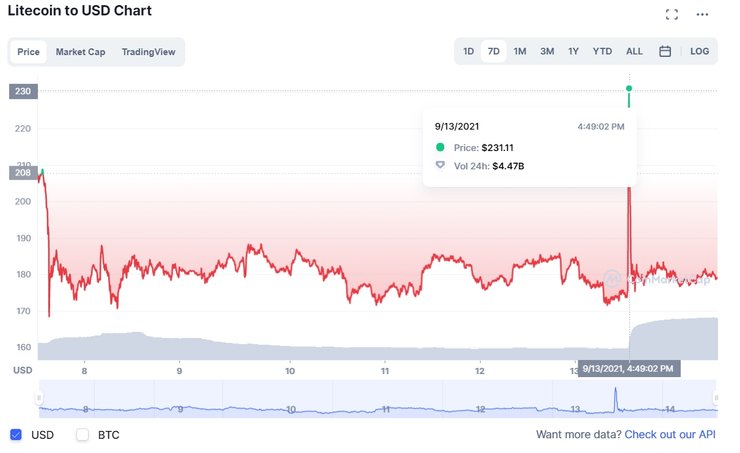Viewport: 740px width, 453px height.
Task: Switch to the Price tab
Action: click(x=28, y=52)
